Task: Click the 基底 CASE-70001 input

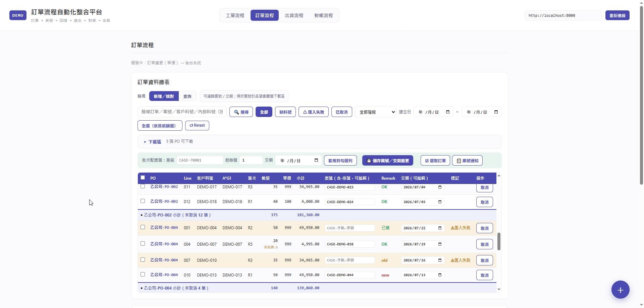Action: pos(200,160)
